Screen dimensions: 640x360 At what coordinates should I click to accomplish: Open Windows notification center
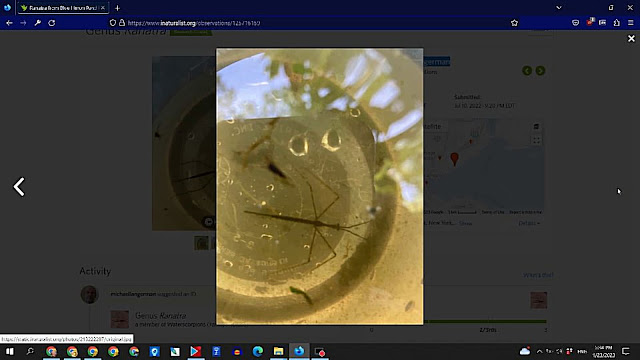tap(626, 351)
